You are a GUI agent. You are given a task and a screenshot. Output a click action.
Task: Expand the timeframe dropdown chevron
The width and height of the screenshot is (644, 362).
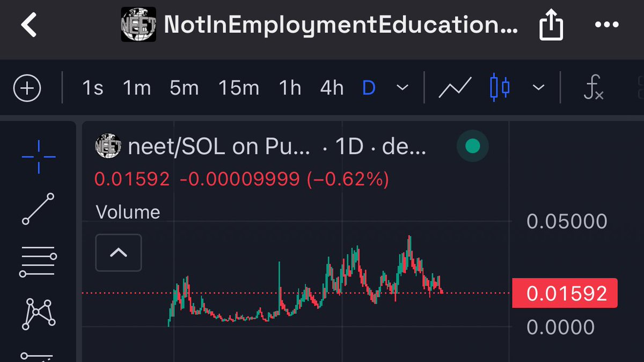(402, 88)
